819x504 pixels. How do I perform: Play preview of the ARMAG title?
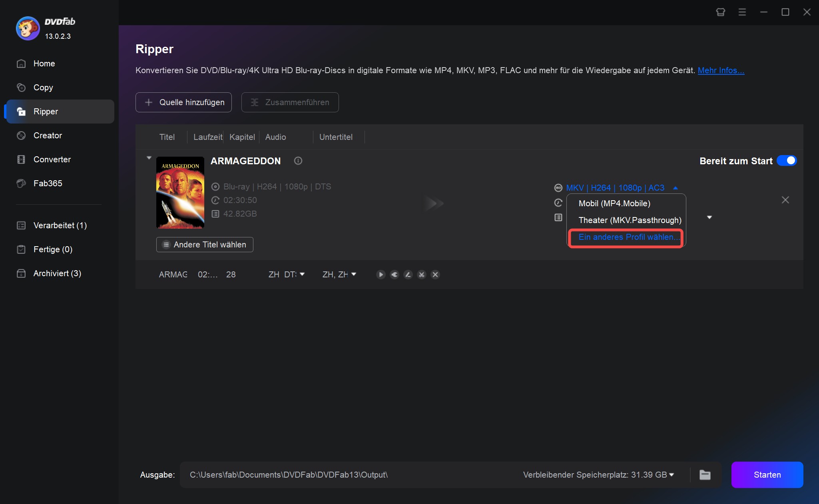(x=381, y=275)
